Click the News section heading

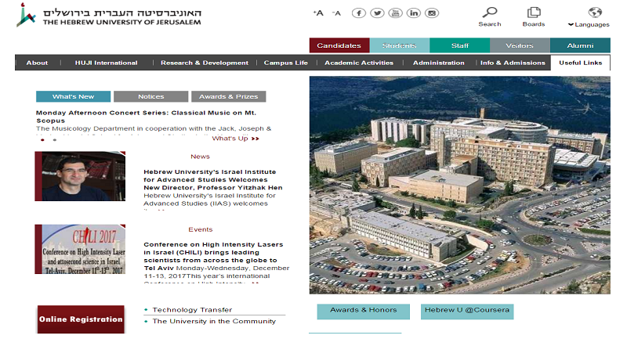point(200,157)
